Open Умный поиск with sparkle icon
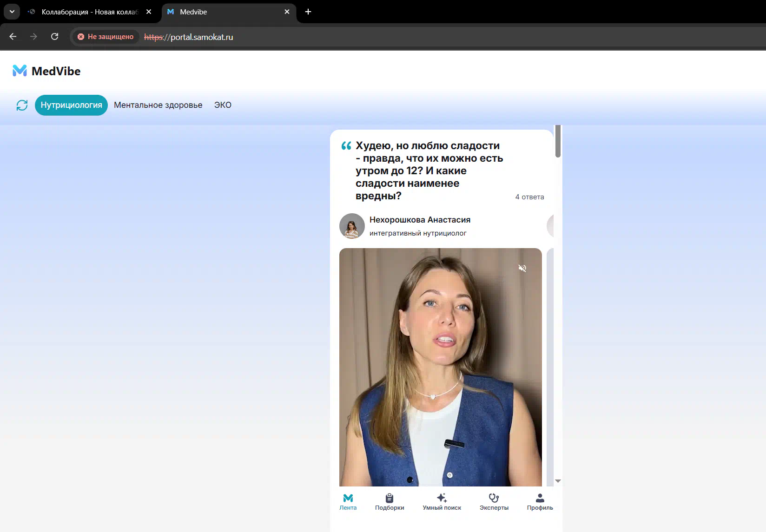766x532 pixels. tap(442, 502)
